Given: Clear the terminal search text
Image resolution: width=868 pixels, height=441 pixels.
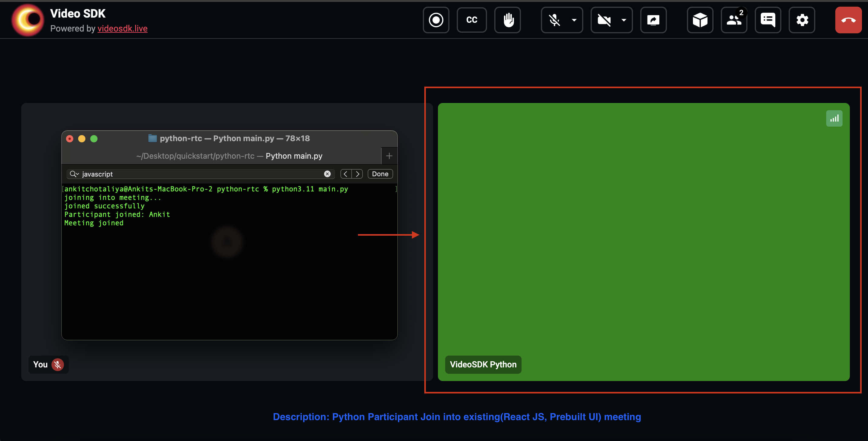Looking at the screenshot, I should [x=327, y=174].
